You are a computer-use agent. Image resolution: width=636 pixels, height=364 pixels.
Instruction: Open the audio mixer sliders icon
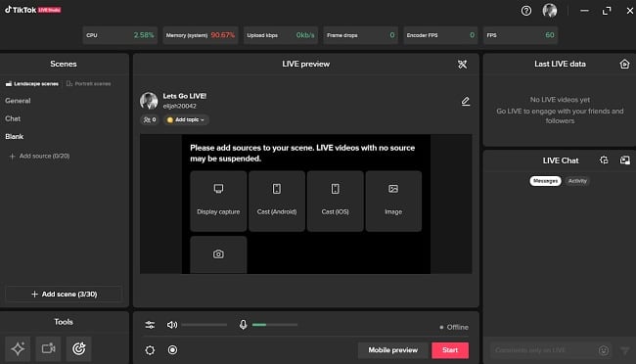tap(150, 325)
